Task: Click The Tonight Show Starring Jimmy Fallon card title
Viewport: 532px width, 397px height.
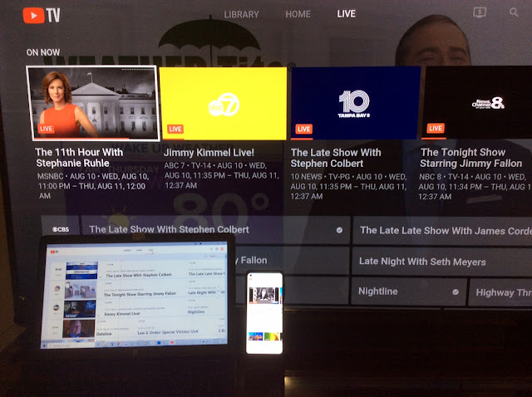Action: [471, 158]
